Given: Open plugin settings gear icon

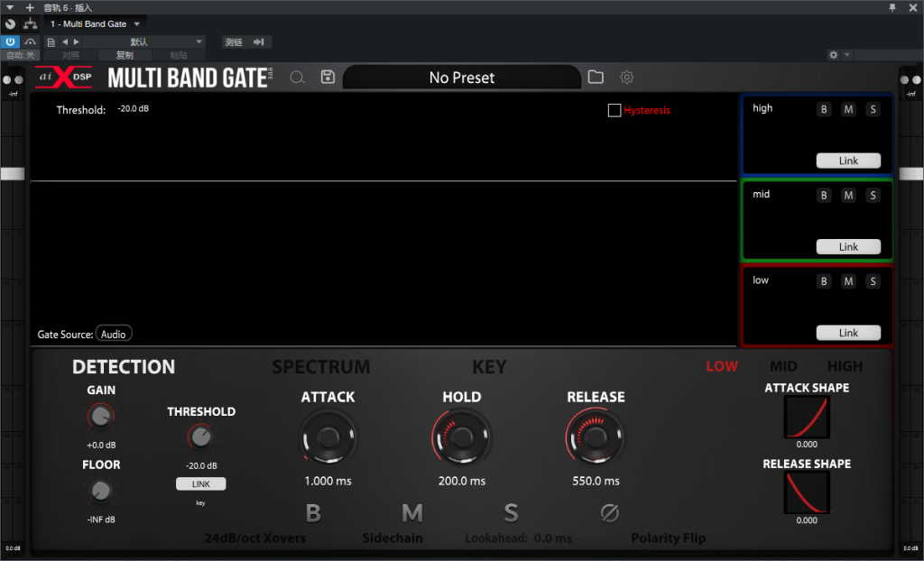Looking at the screenshot, I should pos(626,78).
